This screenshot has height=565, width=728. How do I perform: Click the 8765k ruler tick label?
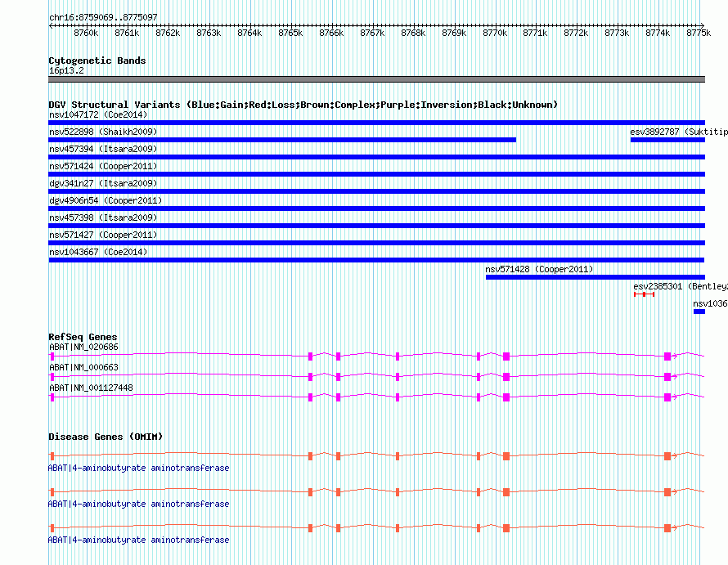click(290, 33)
